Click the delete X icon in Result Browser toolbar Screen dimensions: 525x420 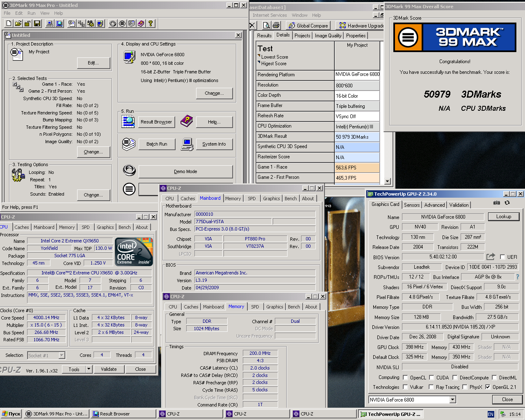pos(252,25)
